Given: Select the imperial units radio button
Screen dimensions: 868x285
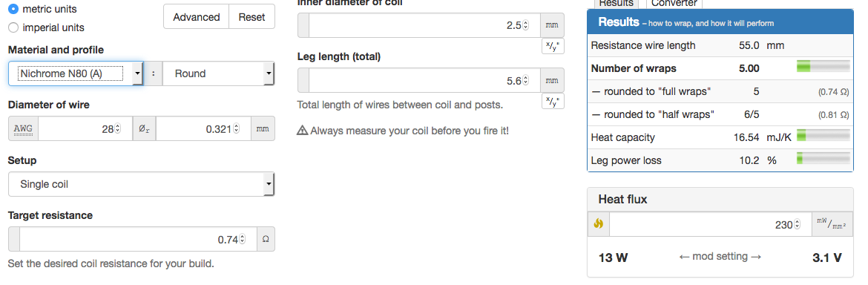Looking at the screenshot, I should coord(13,27).
